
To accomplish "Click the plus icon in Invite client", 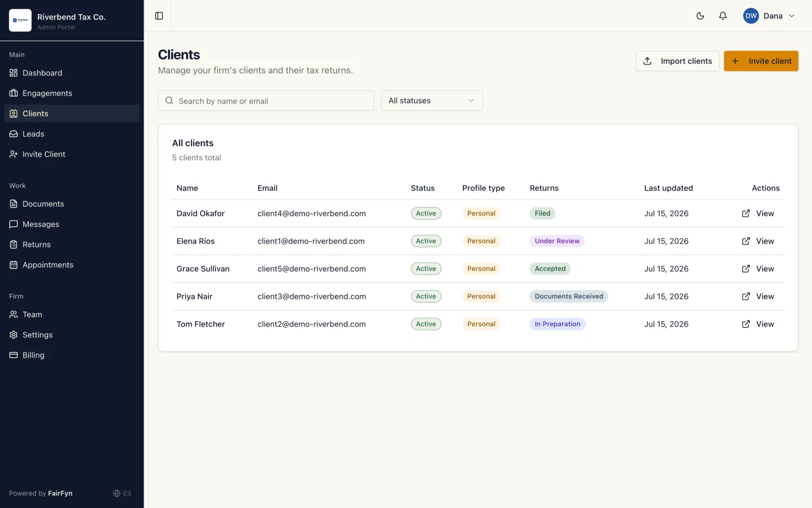I will click(x=735, y=61).
